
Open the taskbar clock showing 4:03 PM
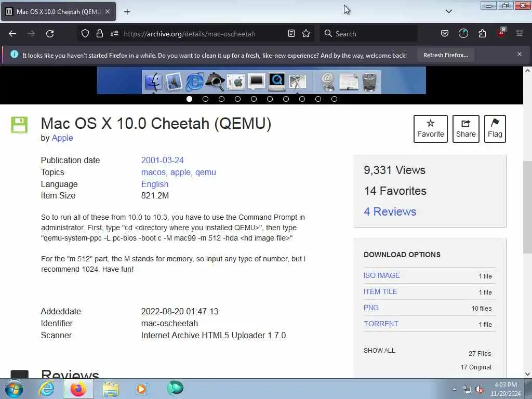point(506,389)
